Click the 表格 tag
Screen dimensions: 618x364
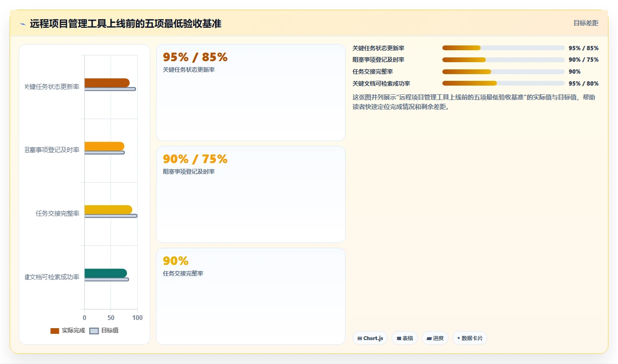(405, 338)
